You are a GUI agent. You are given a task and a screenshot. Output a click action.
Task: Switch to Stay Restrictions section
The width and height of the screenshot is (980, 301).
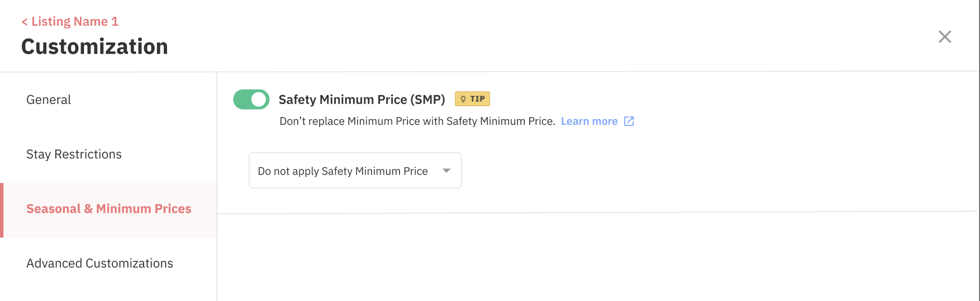(74, 154)
